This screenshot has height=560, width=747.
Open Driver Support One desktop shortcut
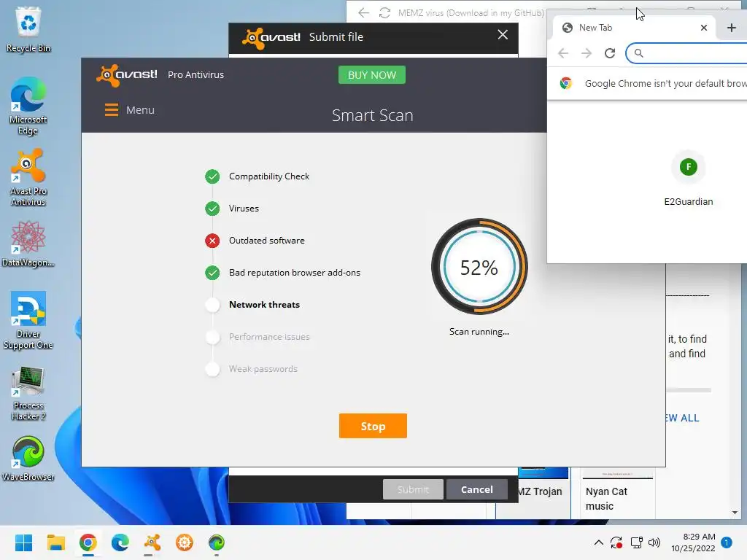[x=28, y=320]
